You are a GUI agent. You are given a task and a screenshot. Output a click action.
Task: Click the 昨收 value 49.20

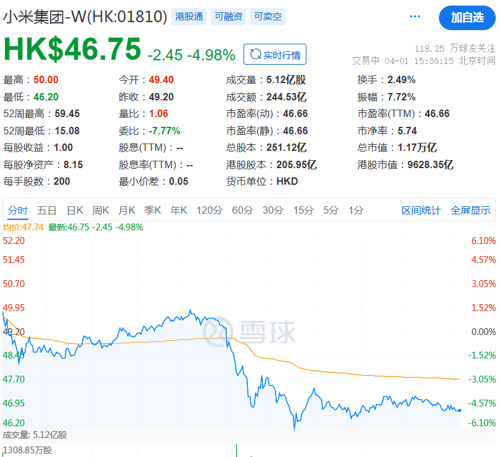(x=161, y=97)
